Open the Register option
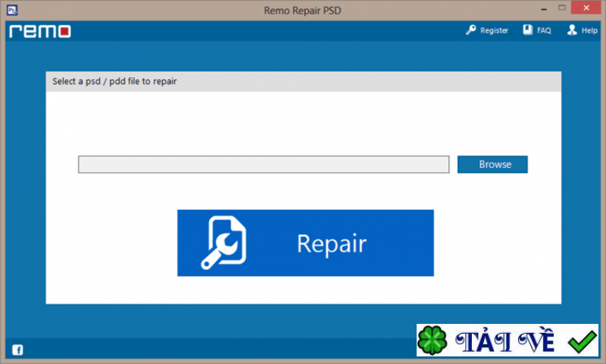Image resolution: width=606 pixels, height=364 pixels. 487,30
